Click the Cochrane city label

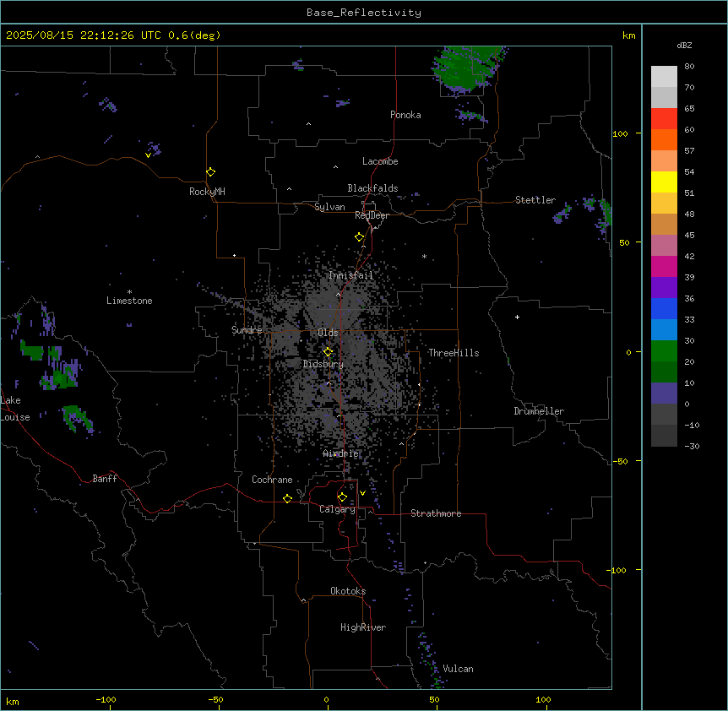click(x=272, y=480)
